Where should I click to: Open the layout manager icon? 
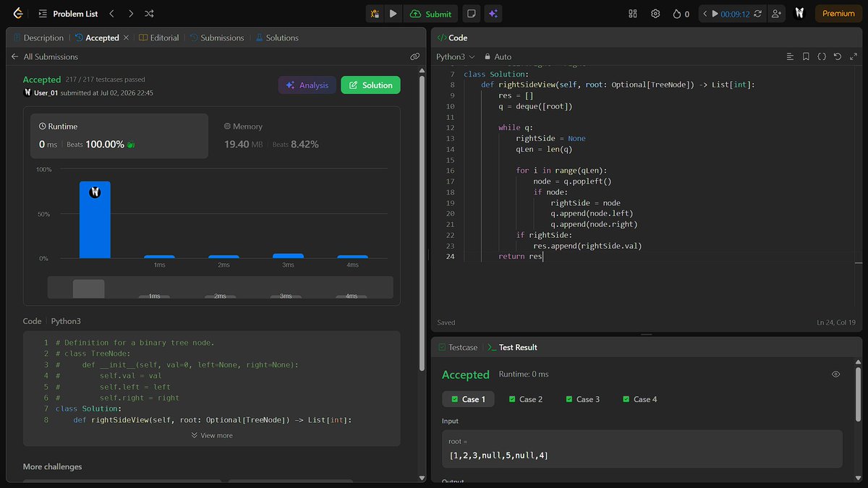[x=633, y=14]
